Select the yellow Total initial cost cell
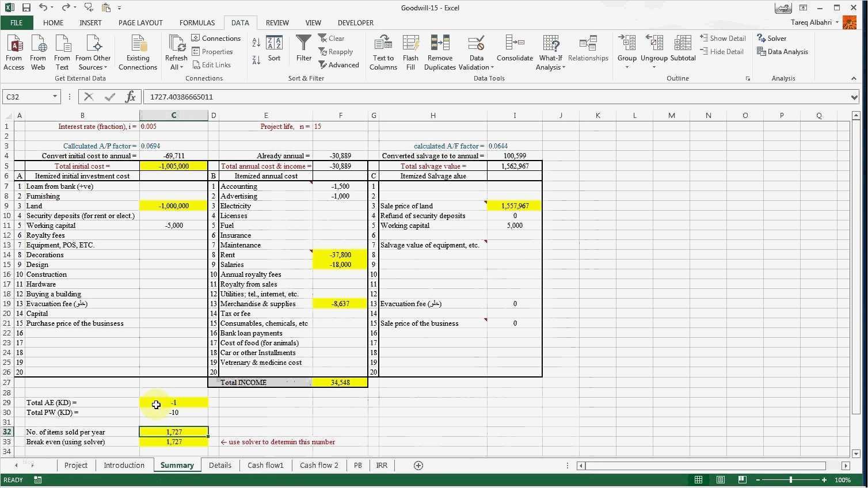The width and height of the screenshot is (868, 488). [174, 166]
